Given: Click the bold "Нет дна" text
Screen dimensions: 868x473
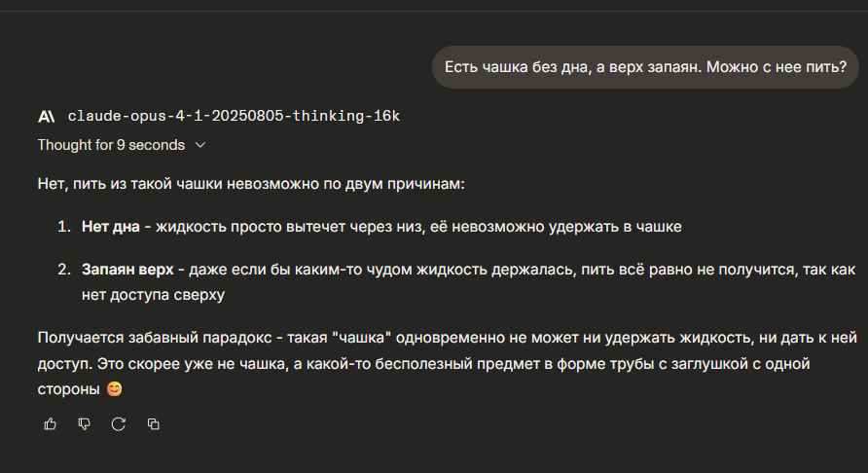Looking at the screenshot, I should [x=110, y=227].
